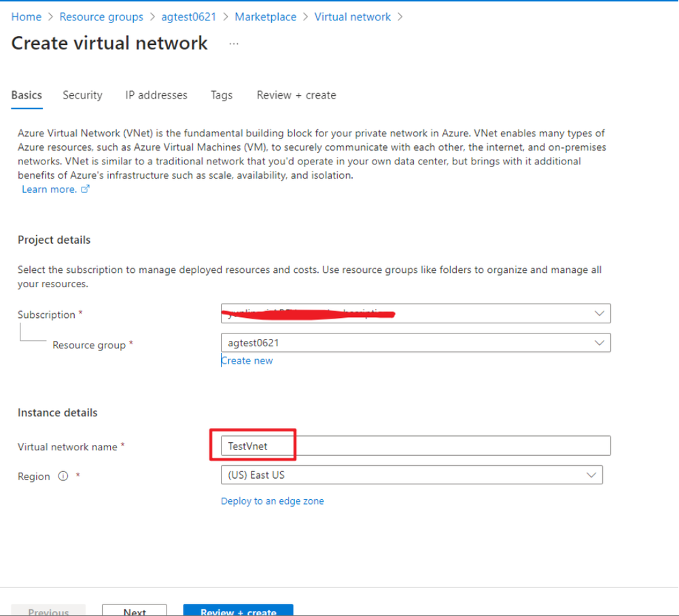Click the Virtual network name label

pos(67,447)
